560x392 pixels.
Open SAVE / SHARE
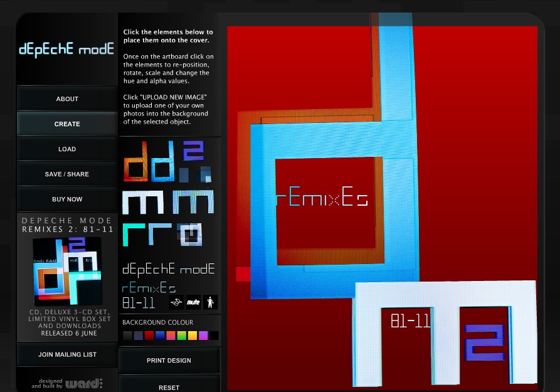(67, 174)
